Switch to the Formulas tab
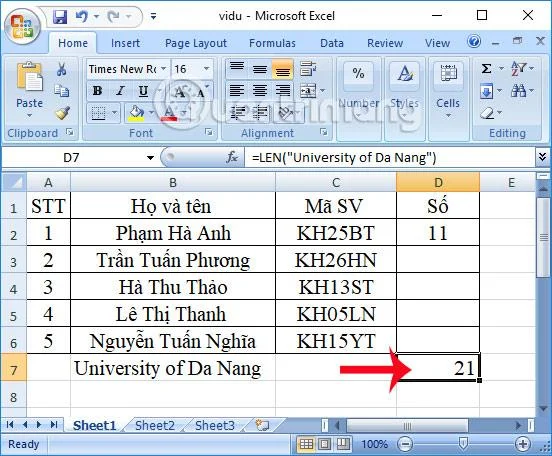 tap(272, 43)
